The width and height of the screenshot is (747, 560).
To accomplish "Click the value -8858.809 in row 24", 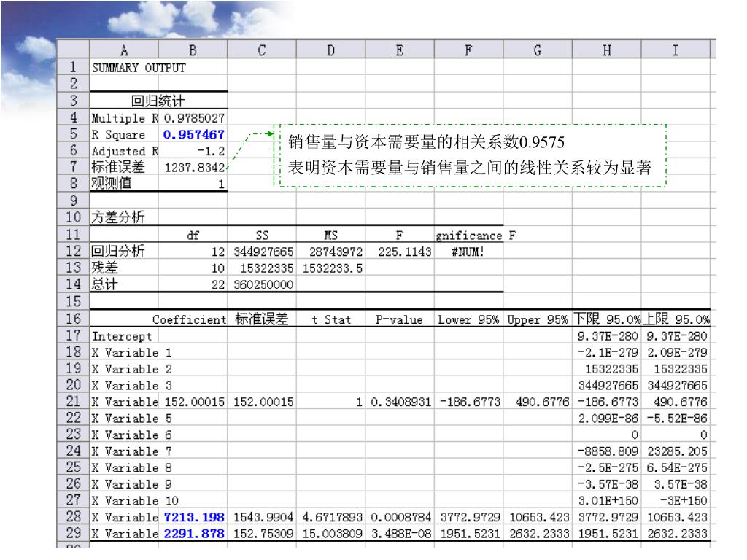I will point(607,451).
